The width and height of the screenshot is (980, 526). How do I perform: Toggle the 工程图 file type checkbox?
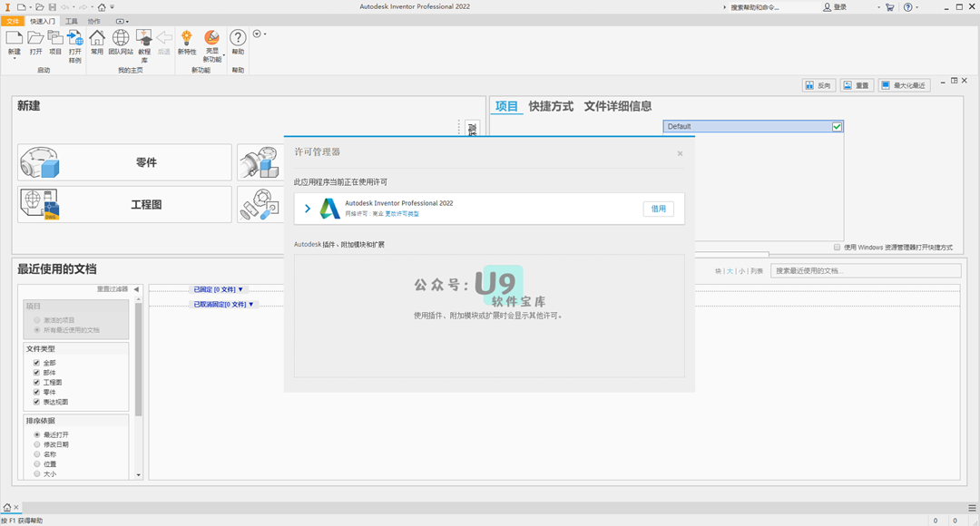point(36,382)
